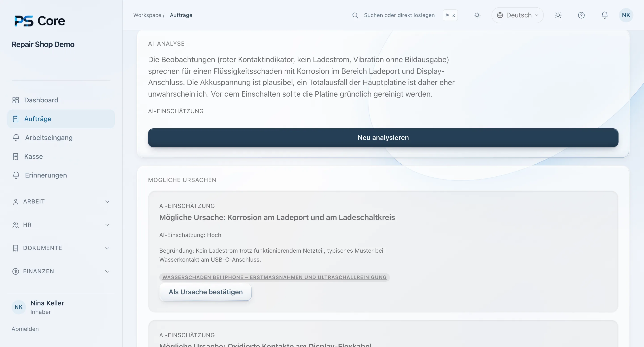This screenshot has width=644, height=347.
Task: Open the Arbeitseingang bell icon
Action: (16, 138)
